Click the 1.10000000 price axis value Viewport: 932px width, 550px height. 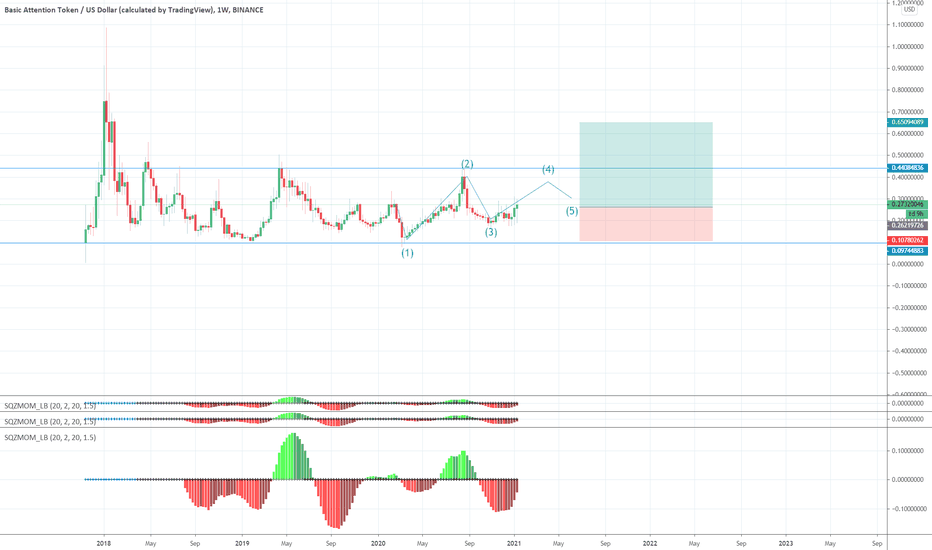[x=908, y=25]
